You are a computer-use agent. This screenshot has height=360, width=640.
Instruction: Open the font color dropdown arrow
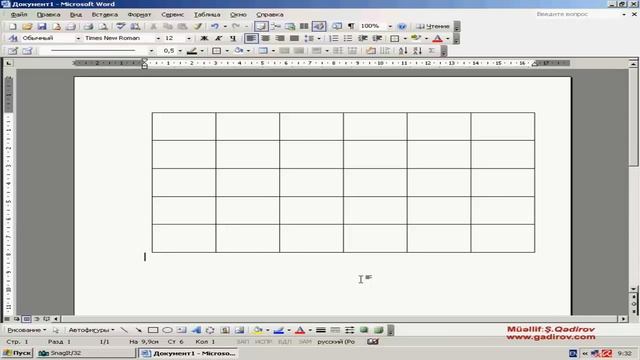448,38
